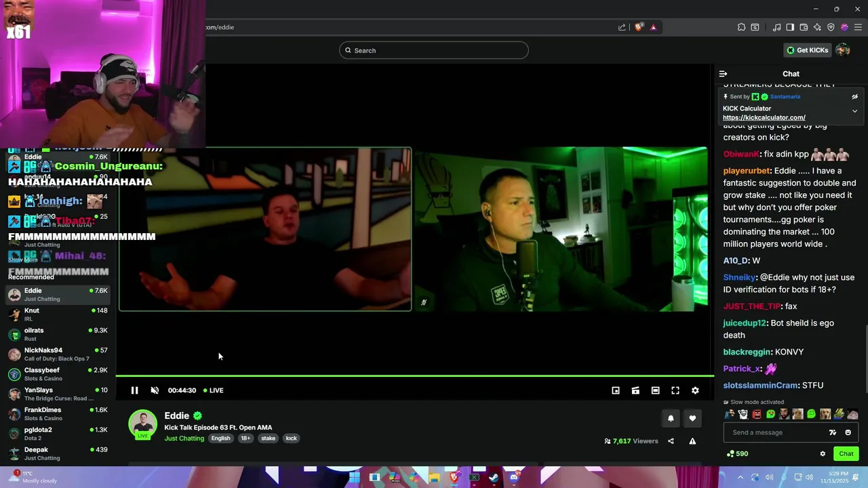The height and width of the screenshot is (488, 868).
Task: Enter fullscreen on the video player
Action: click(675, 390)
